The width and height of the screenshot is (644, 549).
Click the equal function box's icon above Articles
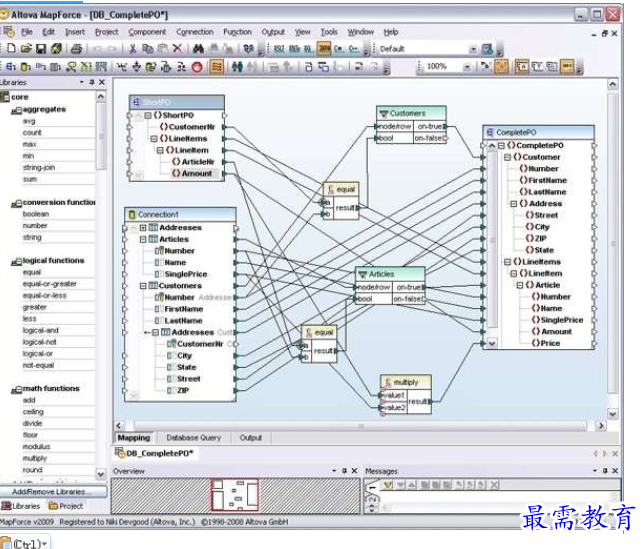331,189
